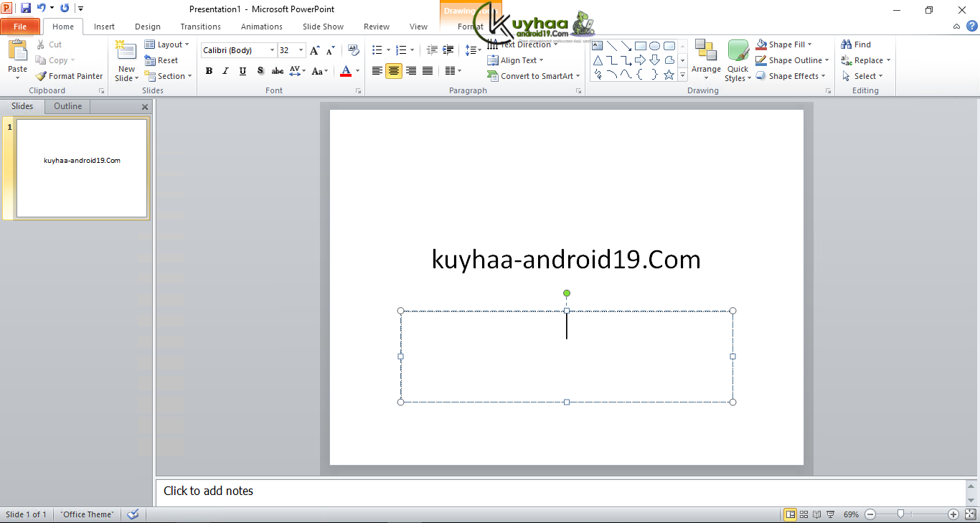
Task: Open the Section dropdown
Action: click(x=169, y=76)
